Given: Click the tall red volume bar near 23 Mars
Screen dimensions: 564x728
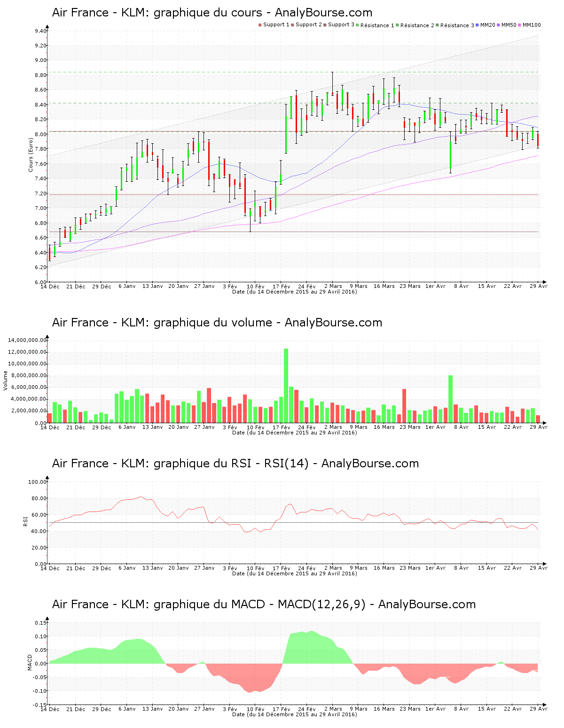Looking at the screenshot, I should 404,406.
